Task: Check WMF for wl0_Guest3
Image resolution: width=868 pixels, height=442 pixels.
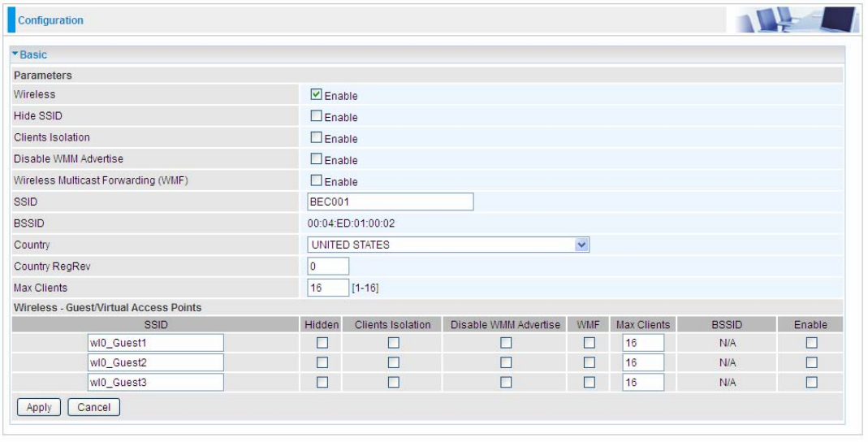Action: click(x=589, y=382)
